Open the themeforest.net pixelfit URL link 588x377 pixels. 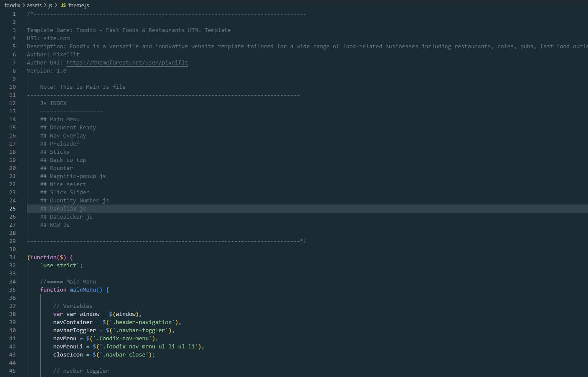click(127, 62)
